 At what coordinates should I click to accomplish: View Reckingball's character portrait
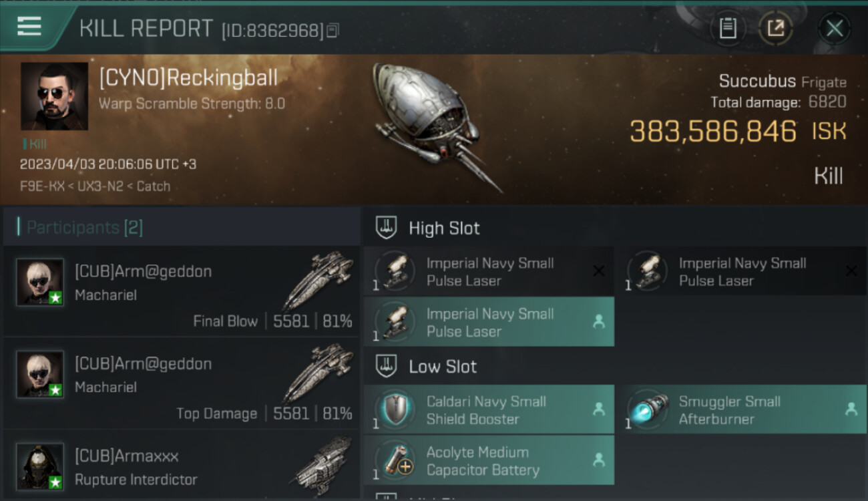(x=54, y=96)
